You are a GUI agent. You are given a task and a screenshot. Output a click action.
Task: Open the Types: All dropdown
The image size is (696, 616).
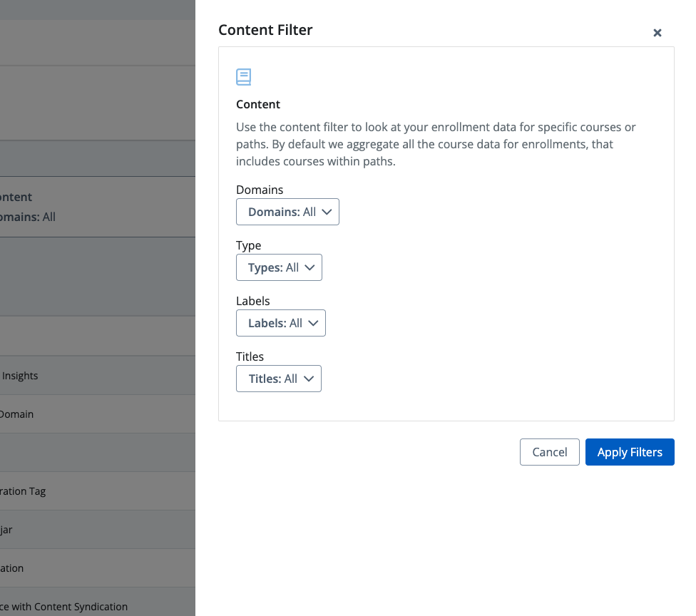point(280,267)
